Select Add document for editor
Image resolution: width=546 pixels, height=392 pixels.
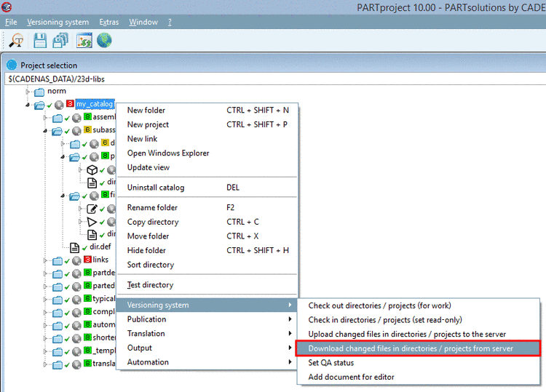click(418, 377)
